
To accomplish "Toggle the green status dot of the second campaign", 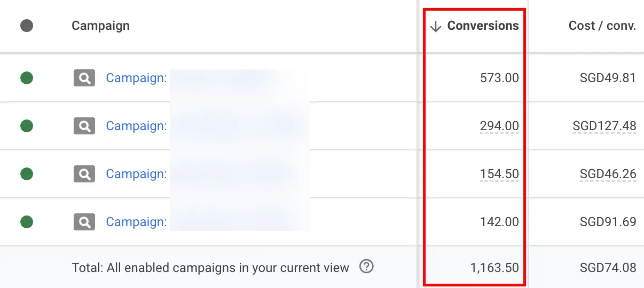I will tap(27, 126).
